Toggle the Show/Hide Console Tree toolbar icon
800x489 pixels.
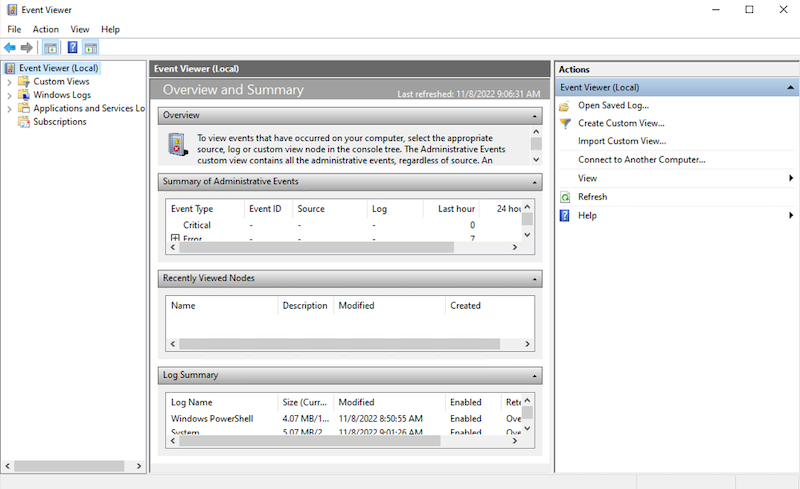[50, 48]
